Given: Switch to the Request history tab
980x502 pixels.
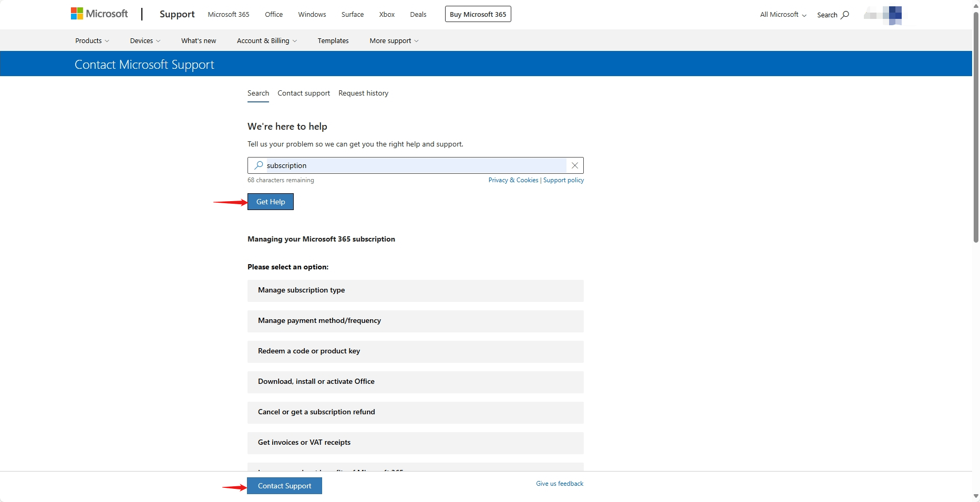Looking at the screenshot, I should coord(364,93).
